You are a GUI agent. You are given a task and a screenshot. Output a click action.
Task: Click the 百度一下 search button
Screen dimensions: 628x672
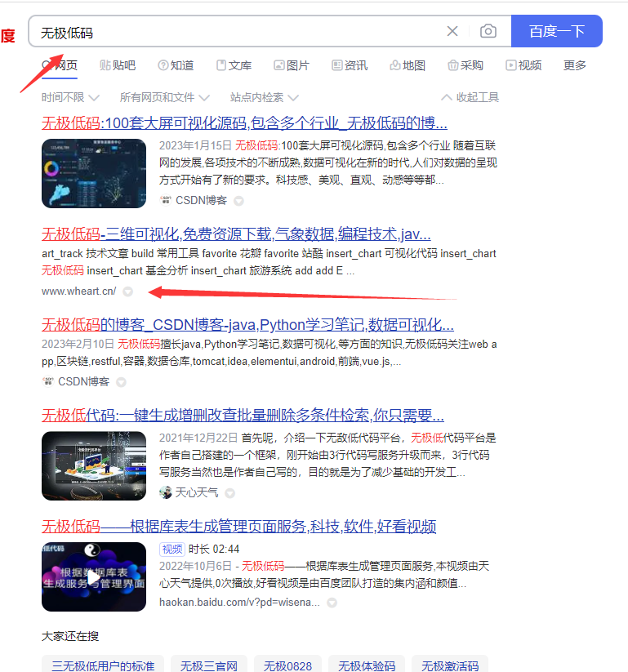pyautogui.click(x=557, y=31)
